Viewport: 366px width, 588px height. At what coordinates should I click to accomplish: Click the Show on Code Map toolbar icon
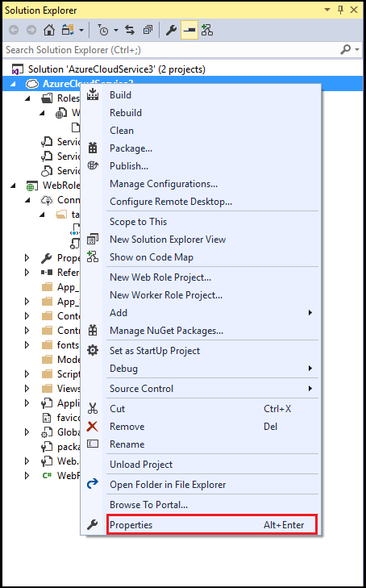click(207, 30)
